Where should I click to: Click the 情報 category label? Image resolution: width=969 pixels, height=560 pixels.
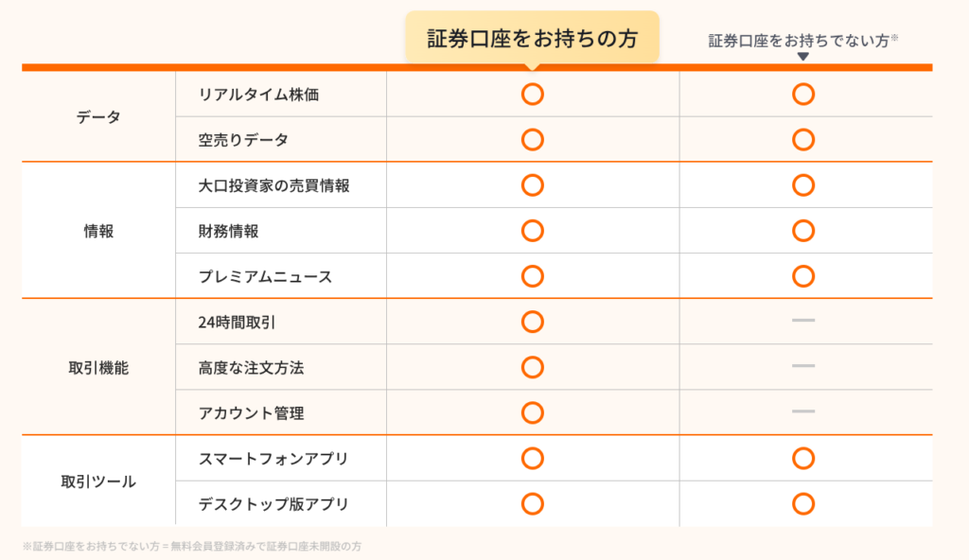pyautogui.click(x=98, y=231)
